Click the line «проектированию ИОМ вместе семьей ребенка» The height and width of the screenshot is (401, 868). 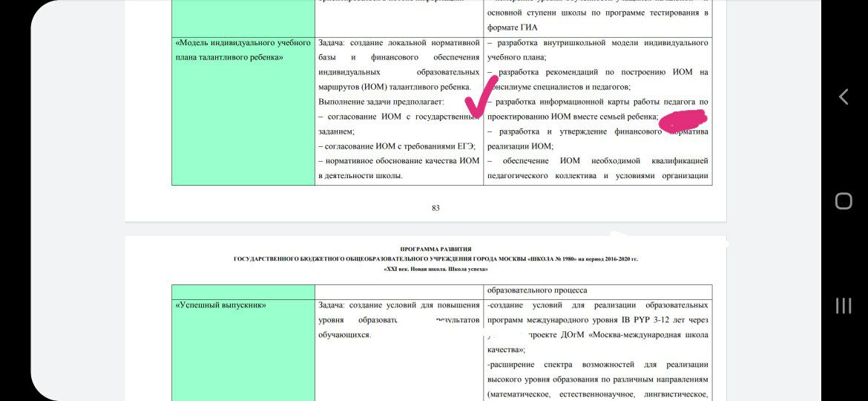coord(573,117)
